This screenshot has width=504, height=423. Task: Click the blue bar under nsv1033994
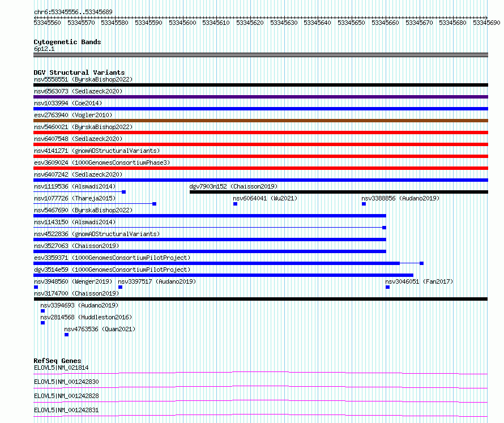coord(260,109)
